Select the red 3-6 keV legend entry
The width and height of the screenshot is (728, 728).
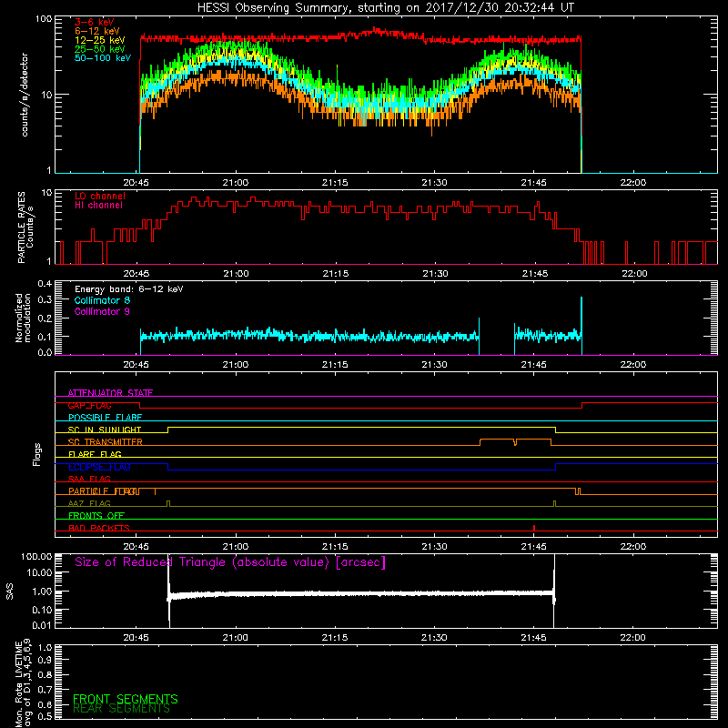coord(95,22)
